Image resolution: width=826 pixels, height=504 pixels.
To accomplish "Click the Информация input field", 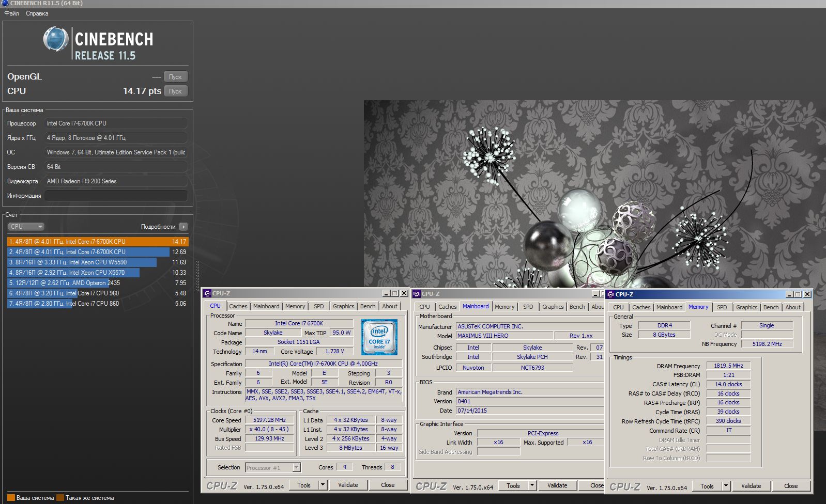I will pos(116,196).
